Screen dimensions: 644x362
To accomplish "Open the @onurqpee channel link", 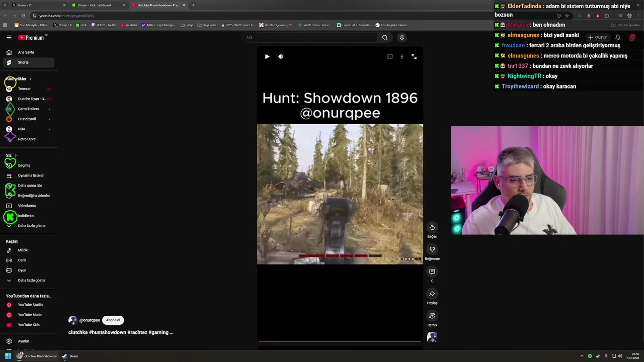I will pyautogui.click(x=90, y=320).
